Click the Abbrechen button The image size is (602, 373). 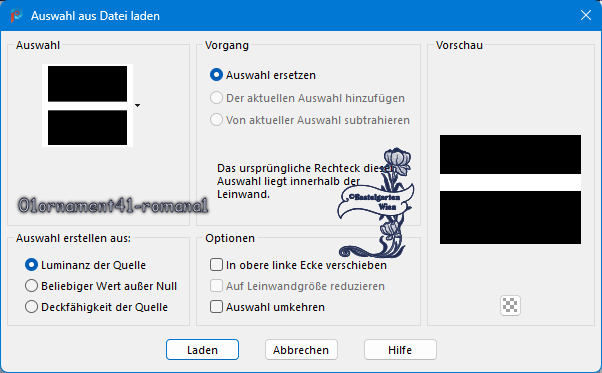[301, 350]
